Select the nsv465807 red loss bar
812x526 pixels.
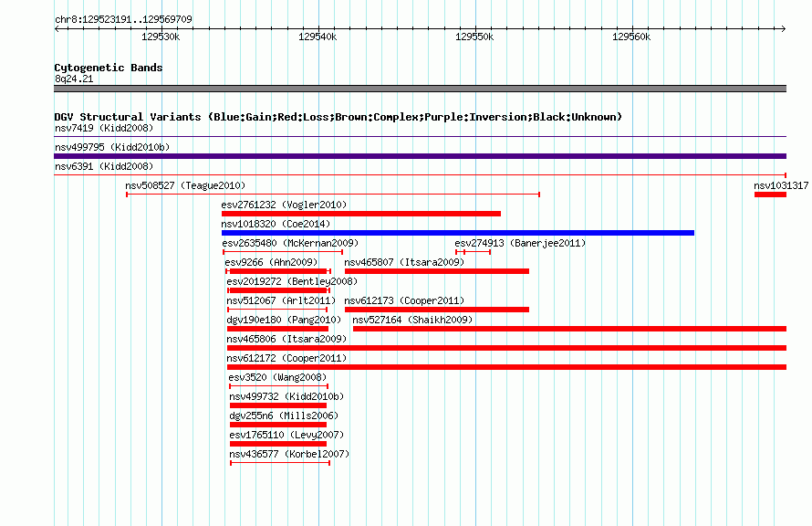click(437, 271)
